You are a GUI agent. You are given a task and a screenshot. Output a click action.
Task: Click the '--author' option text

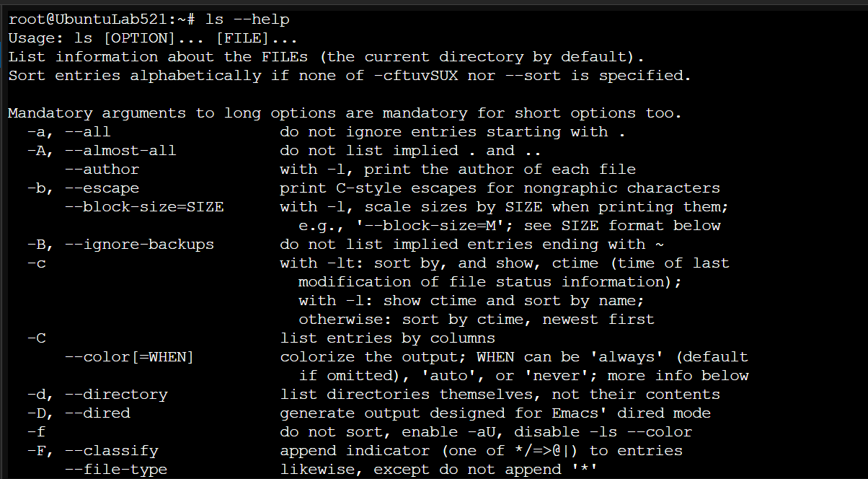102,170
